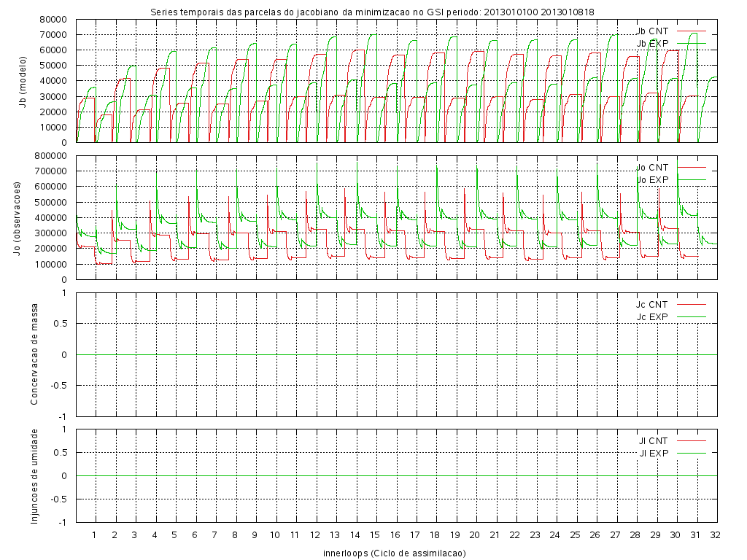This screenshot has height=560, width=747.
Task: Click the Concervacao de massa axis label
Action: 34,354
